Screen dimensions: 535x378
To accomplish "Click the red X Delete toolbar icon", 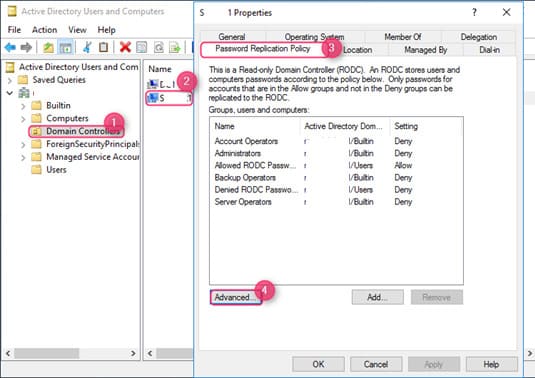I will (x=125, y=47).
